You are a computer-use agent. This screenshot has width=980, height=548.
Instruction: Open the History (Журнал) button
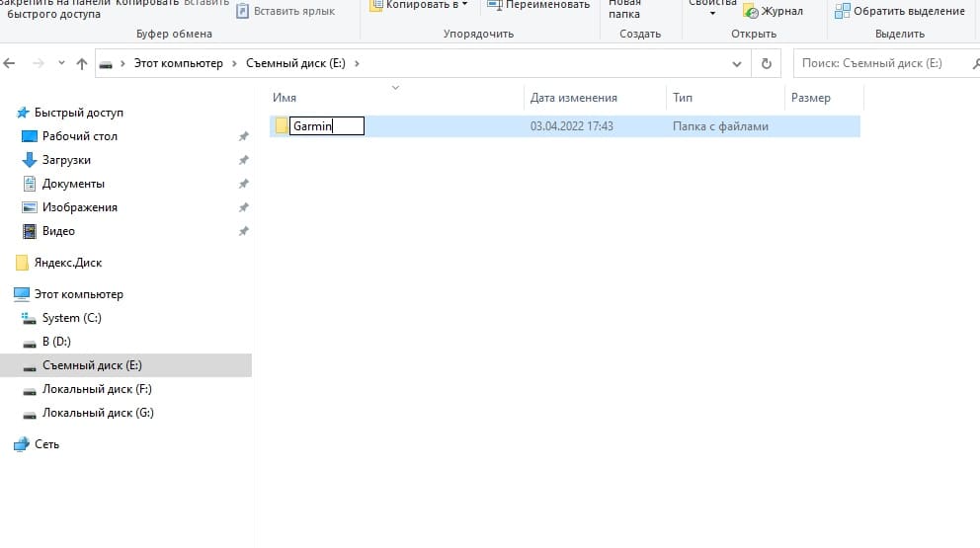pos(774,11)
